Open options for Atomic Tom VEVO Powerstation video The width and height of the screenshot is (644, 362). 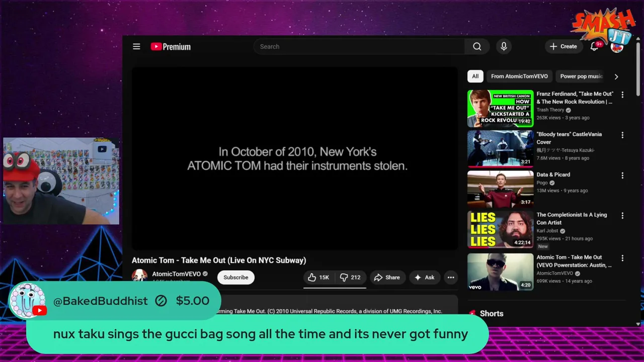pos(622,258)
